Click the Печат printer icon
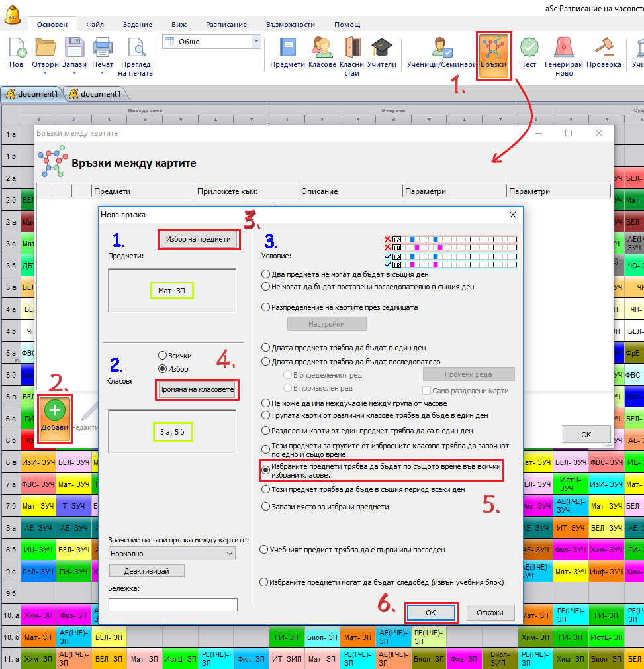Image resolution: width=644 pixels, height=669 pixels. tap(103, 48)
